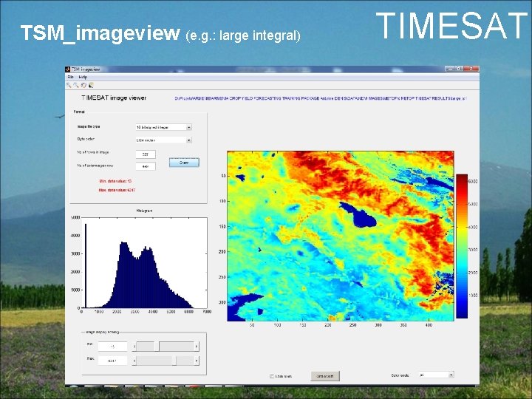The height and width of the screenshot is (399, 532).
Task: Click the display scaling max value field
Action: point(112,361)
